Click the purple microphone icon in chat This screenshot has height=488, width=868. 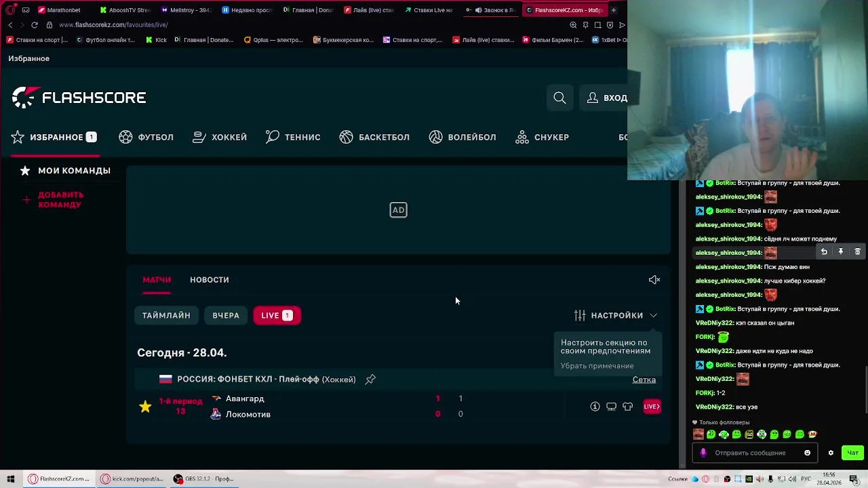(703, 453)
